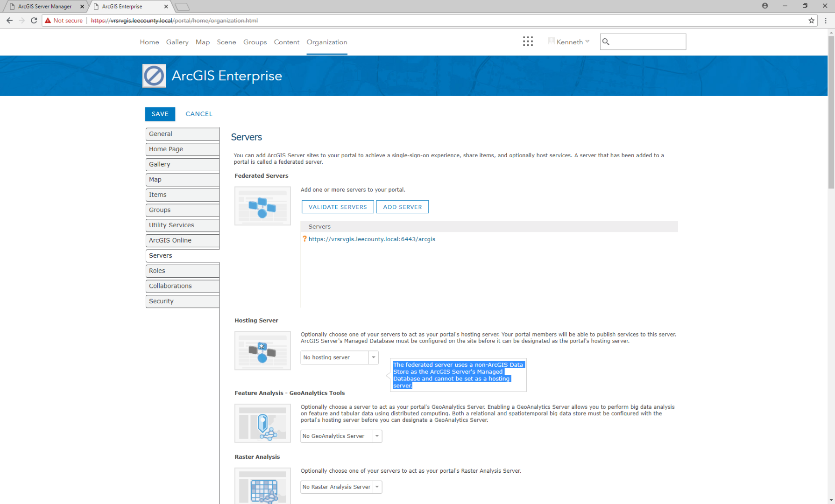Open the Map settings sidebar tab

pos(183,180)
